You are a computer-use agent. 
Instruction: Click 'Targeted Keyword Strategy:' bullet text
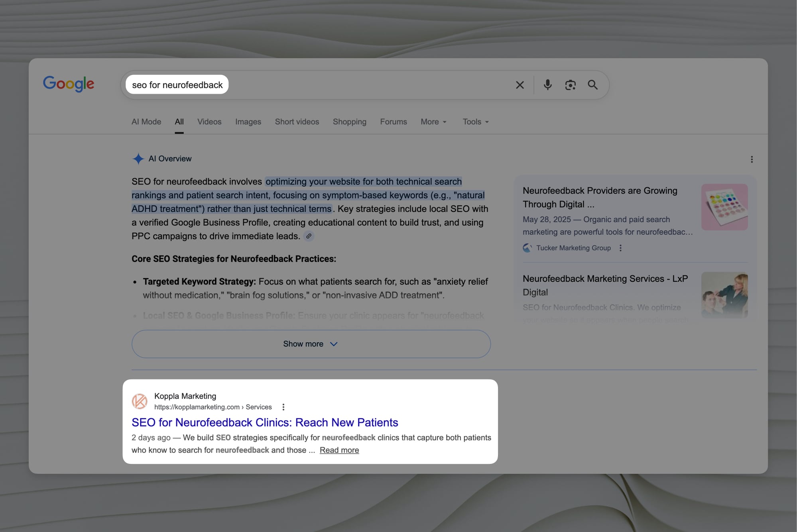tap(199, 282)
